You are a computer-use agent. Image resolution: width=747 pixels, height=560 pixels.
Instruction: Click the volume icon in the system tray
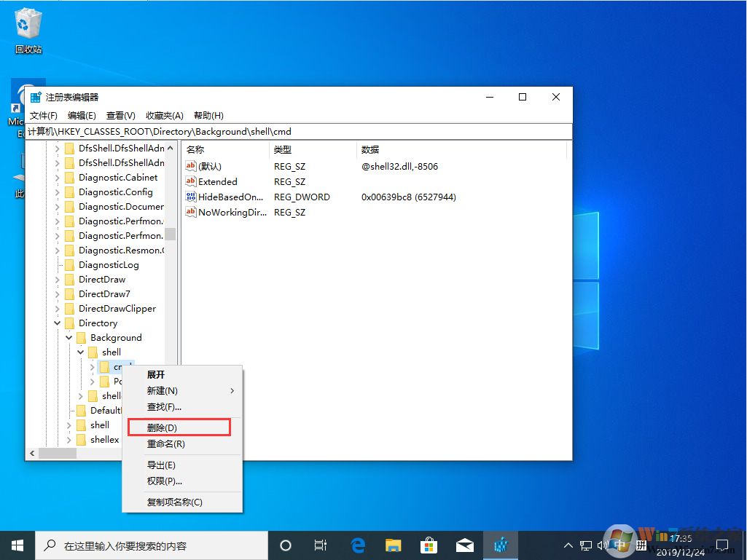point(603,545)
